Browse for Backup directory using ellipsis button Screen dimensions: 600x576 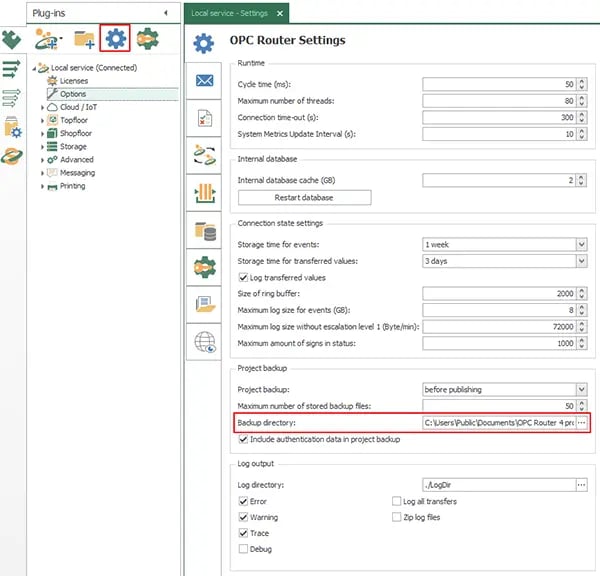581,423
